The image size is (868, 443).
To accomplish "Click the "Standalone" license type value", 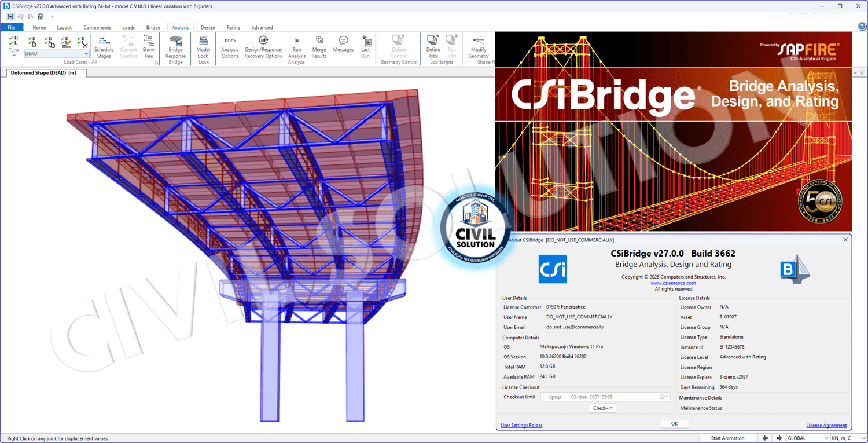I will click(x=731, y=337).
